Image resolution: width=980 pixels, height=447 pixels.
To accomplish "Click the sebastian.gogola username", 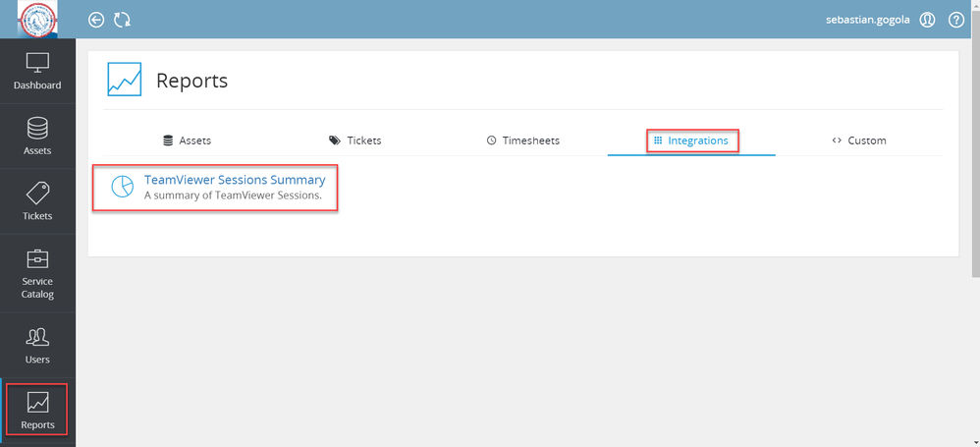I will (869, 20).
